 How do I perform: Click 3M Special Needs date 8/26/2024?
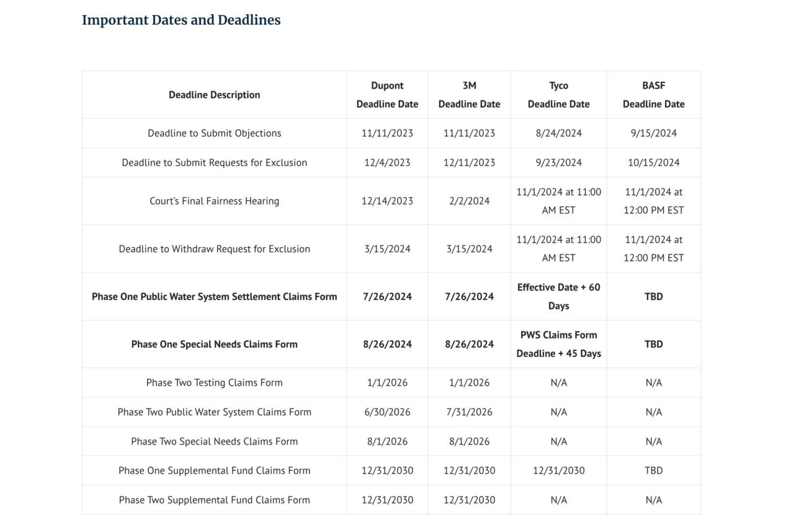pyautogui.click(x=469, y=344)
